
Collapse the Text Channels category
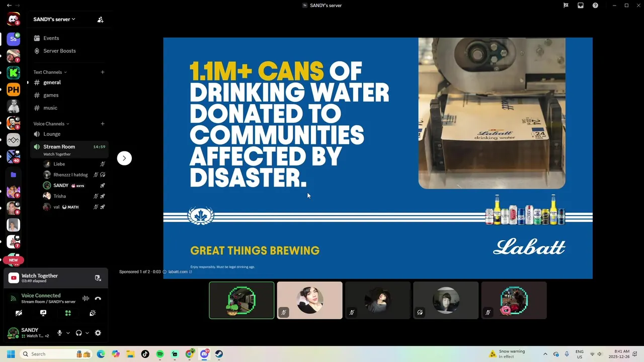pyautogui.click(x=50, y=72)
